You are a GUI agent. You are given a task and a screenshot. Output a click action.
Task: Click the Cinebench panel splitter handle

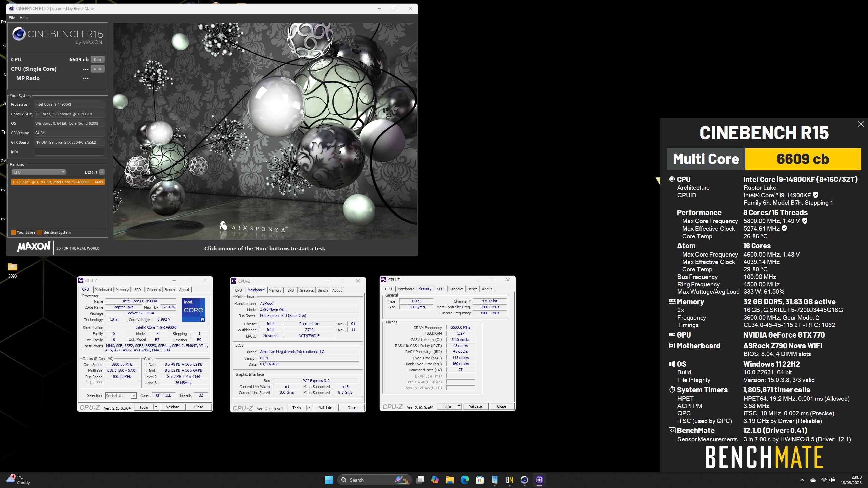point(111,139)
